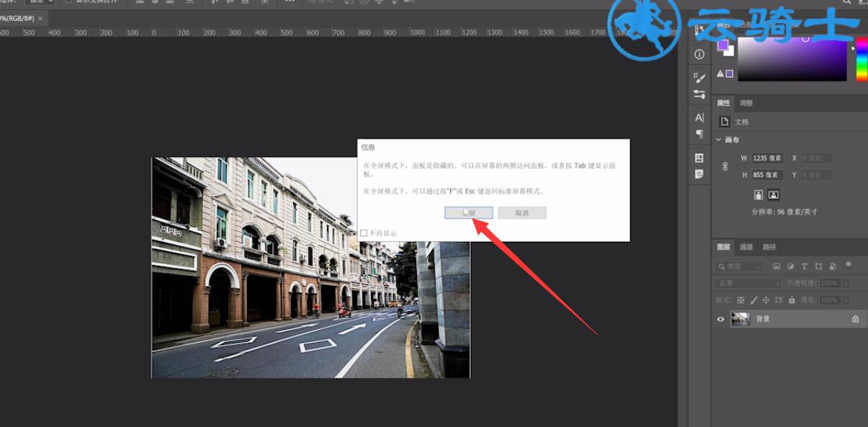Filter layers by shape layer icon

(x=818, y=266)
